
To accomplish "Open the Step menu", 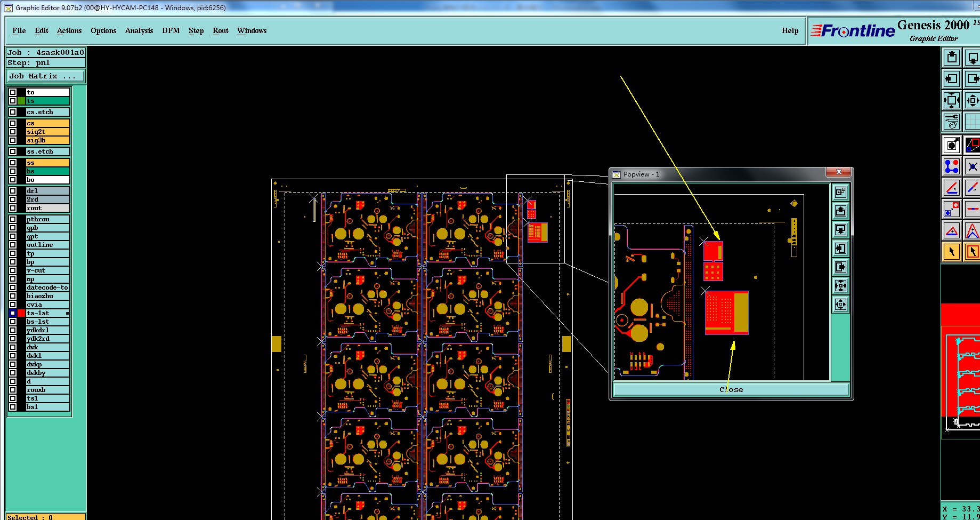I will tap(196, 30).
